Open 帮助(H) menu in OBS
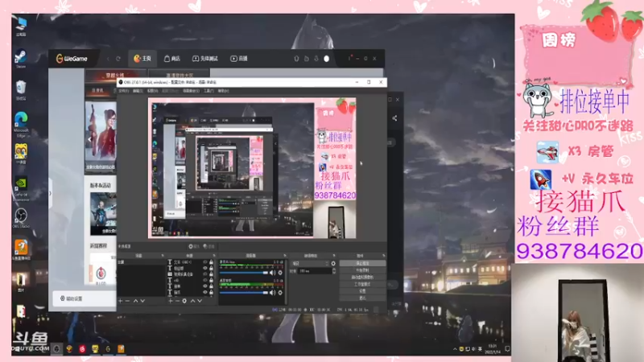The width and height of the screenshot is (644, 362). pos(223,91)
